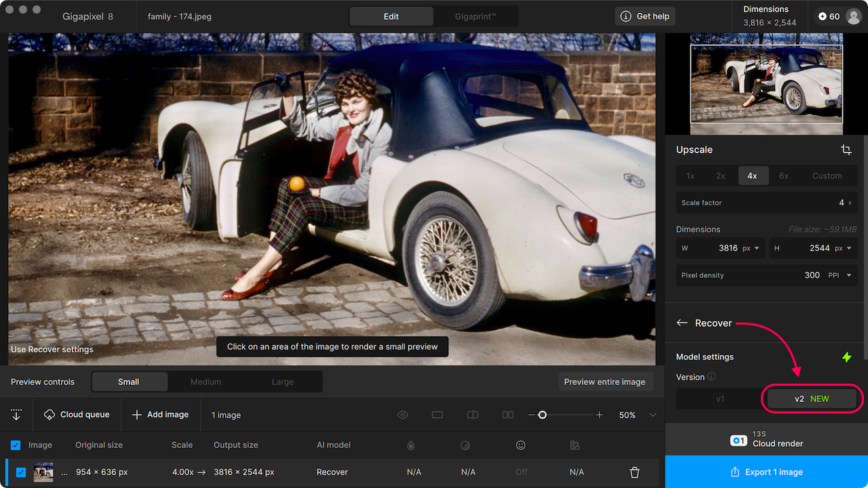The width and height of the screenshot is (868, 488).
Task: Expand the 50% zoom level dropdown
Action: [653, 415]
